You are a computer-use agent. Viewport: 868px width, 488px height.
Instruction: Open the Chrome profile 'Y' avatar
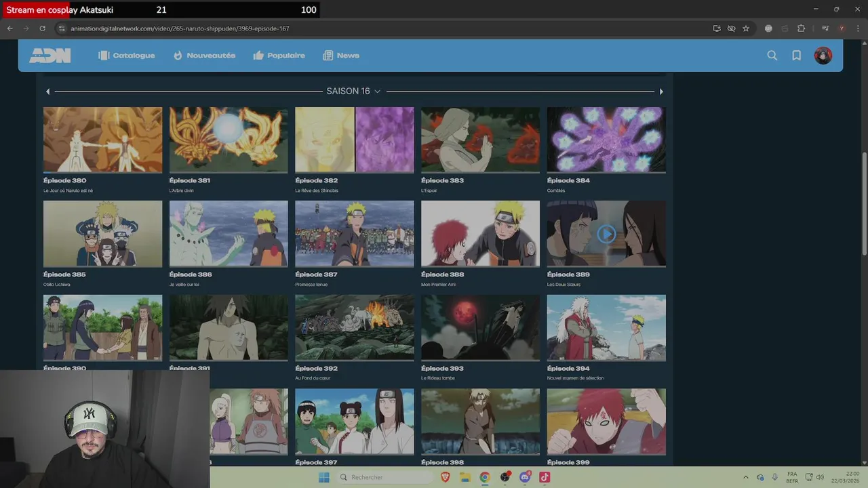(842, 28)
